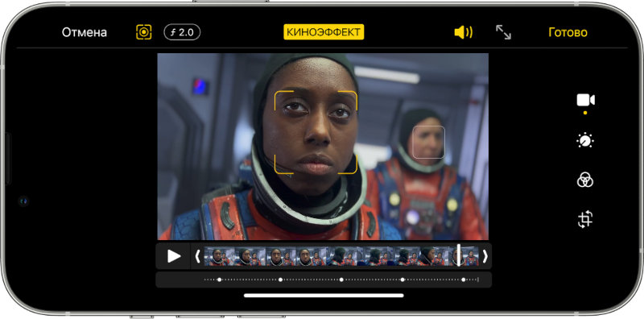The image size is (644, 319).
Task: Select the last focus point dot on the timeline
Action: tap(464, 280)
